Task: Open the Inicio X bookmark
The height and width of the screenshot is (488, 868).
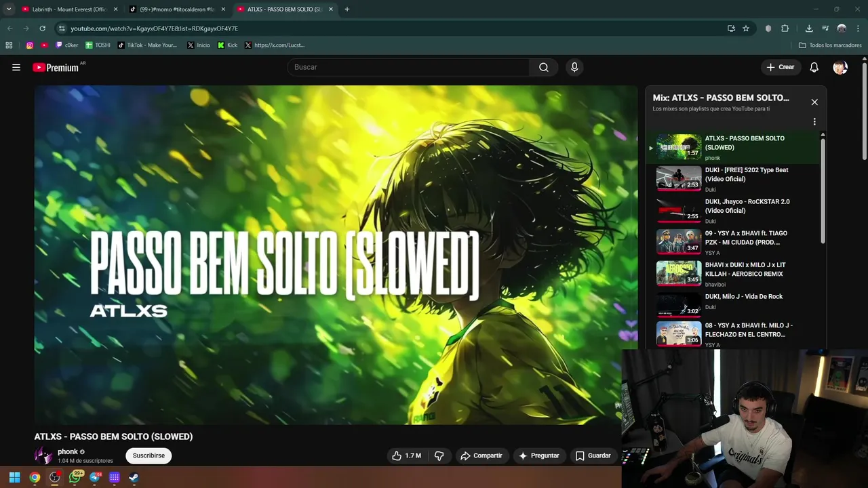Action: click(x=198, y=45)
